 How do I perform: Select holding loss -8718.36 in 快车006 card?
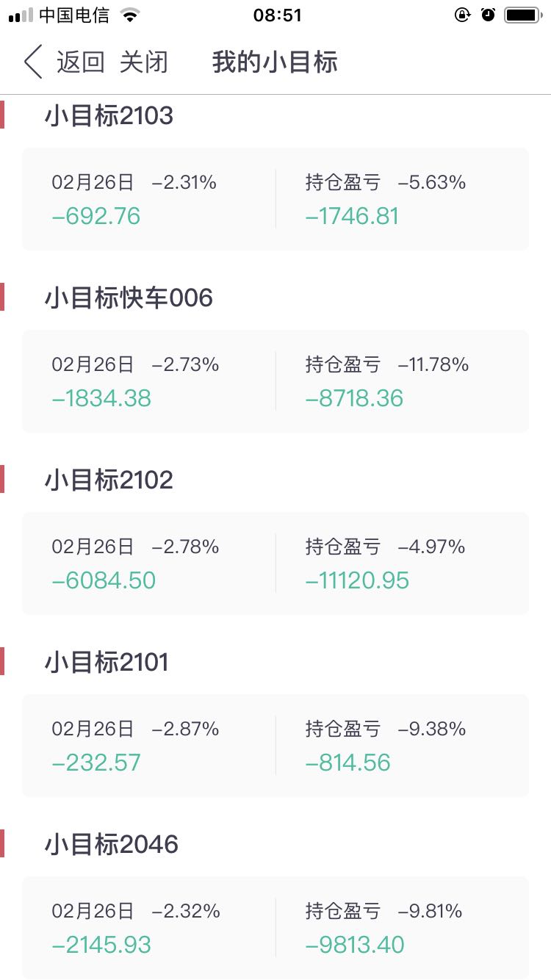(x=355, y=398)
